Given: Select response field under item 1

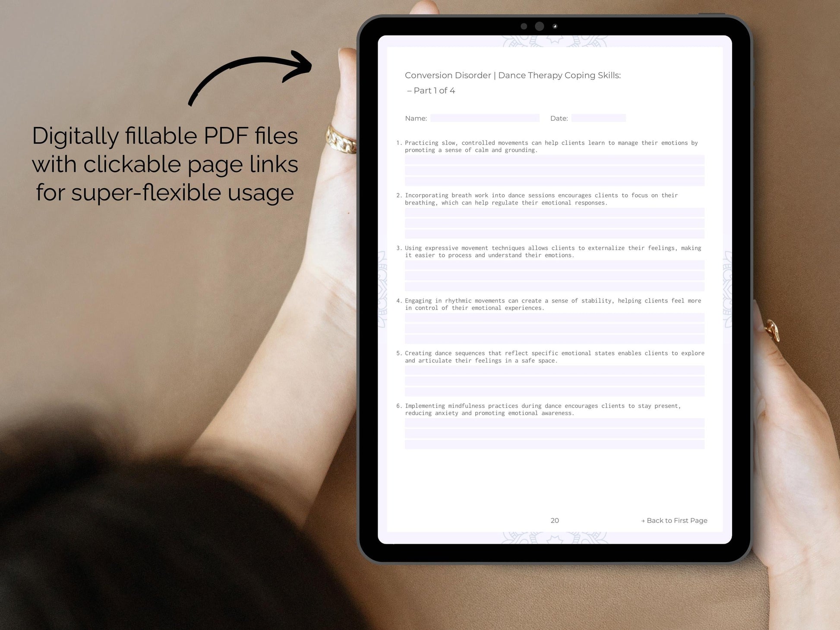Looking at the screenshot, I should [553, 170].
